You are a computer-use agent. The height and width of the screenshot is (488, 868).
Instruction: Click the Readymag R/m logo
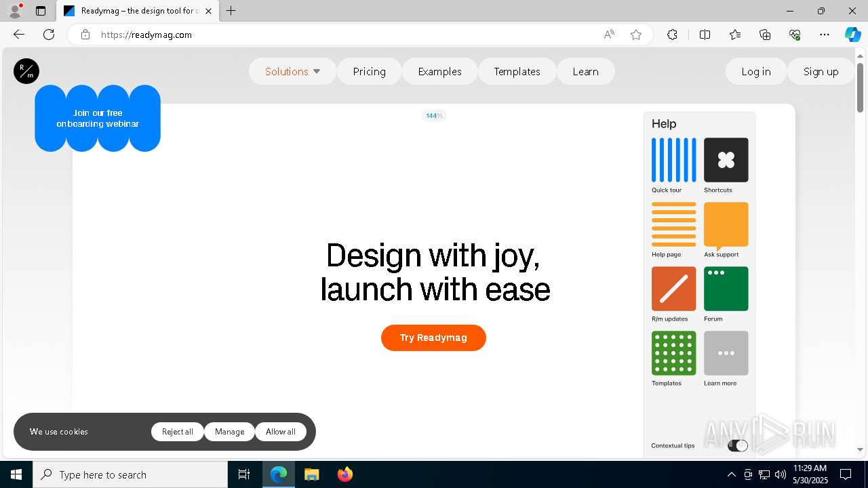[x=26, y=71]
